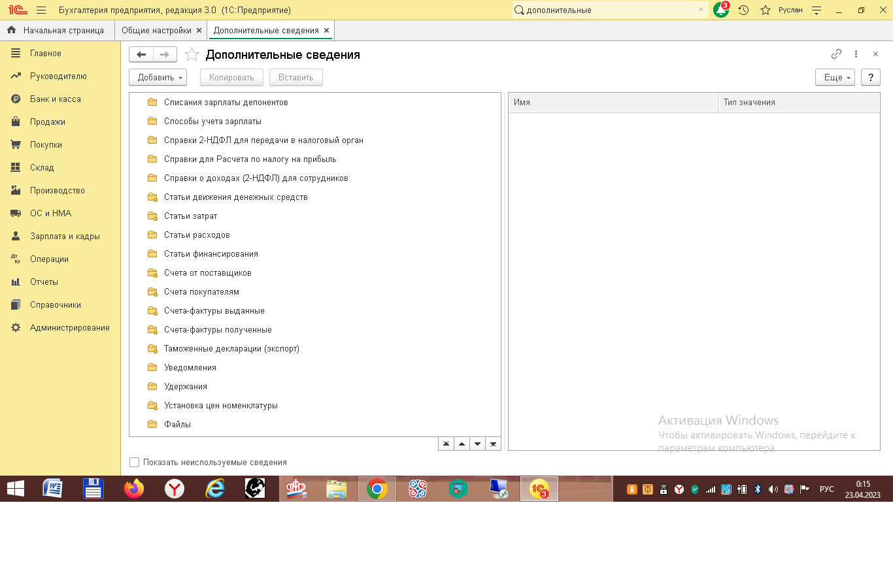Switch to the Общие настройки tab
Viewport: 893px width, 588px height.
(156, 30)
